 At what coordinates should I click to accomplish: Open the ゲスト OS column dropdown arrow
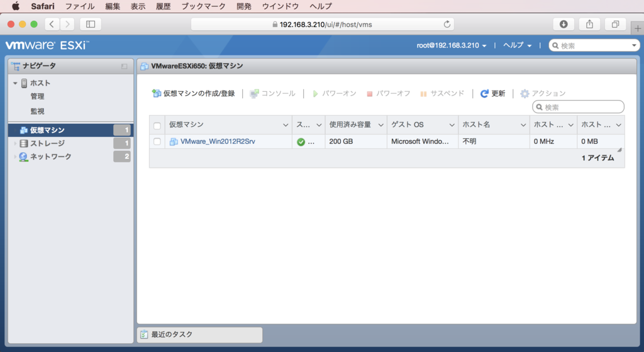pos(452,125)
